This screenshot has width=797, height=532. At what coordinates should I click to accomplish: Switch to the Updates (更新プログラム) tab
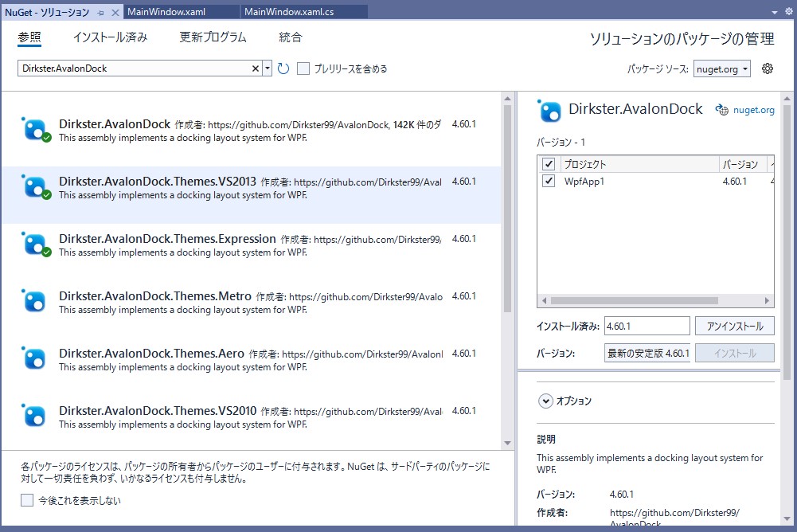pos(213,37)
